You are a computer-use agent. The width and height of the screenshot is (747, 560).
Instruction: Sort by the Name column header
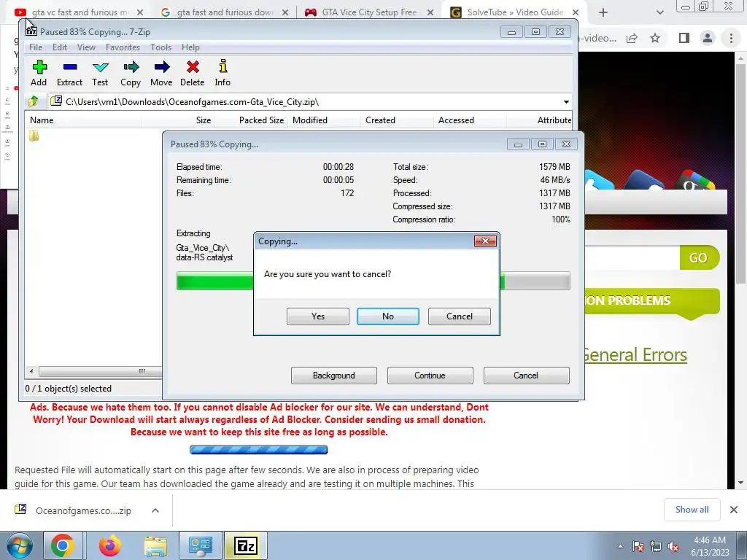[x=83, y=120]
